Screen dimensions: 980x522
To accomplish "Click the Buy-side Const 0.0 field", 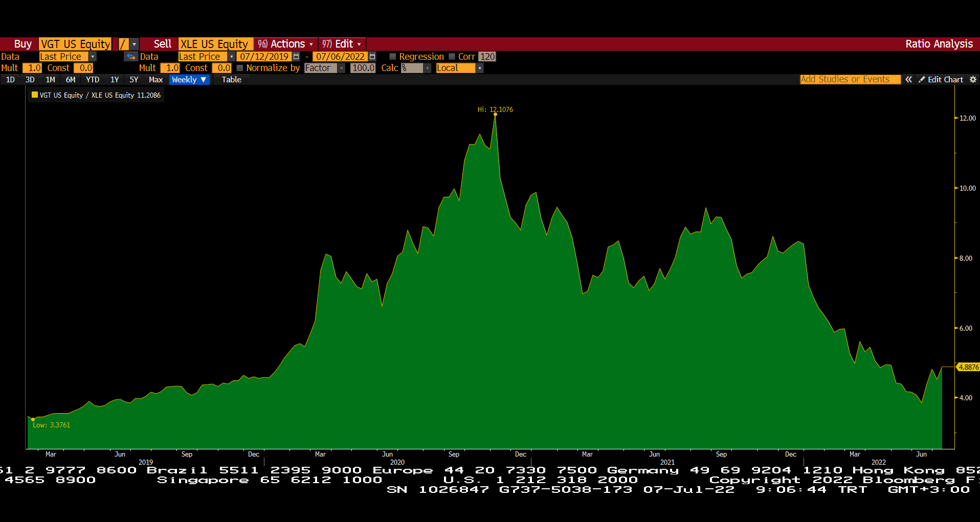I will 84,68.
